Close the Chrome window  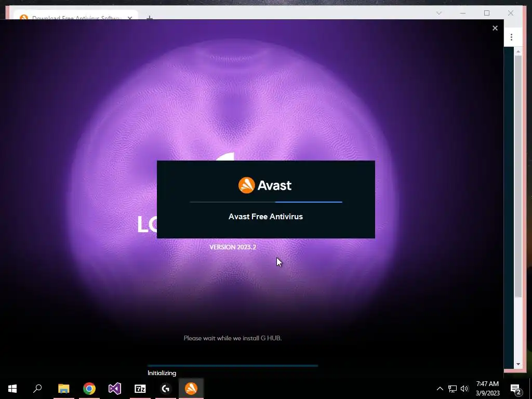[x=511, y=13]
